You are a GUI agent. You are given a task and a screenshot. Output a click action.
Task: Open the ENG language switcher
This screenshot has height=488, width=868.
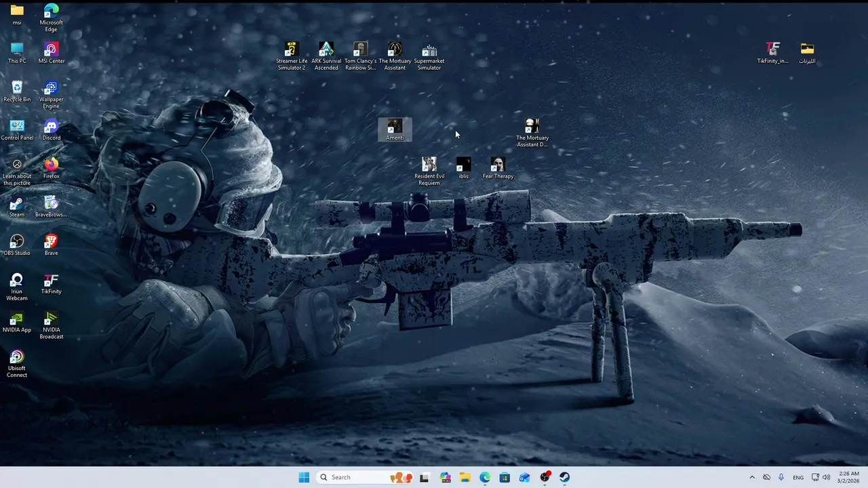tap(798, 477)
